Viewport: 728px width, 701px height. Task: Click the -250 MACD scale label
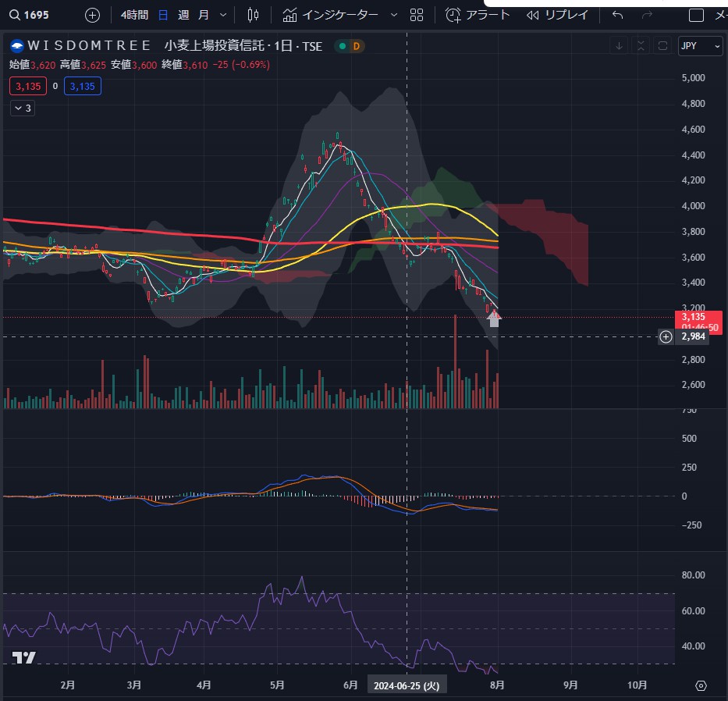(691, 525)
